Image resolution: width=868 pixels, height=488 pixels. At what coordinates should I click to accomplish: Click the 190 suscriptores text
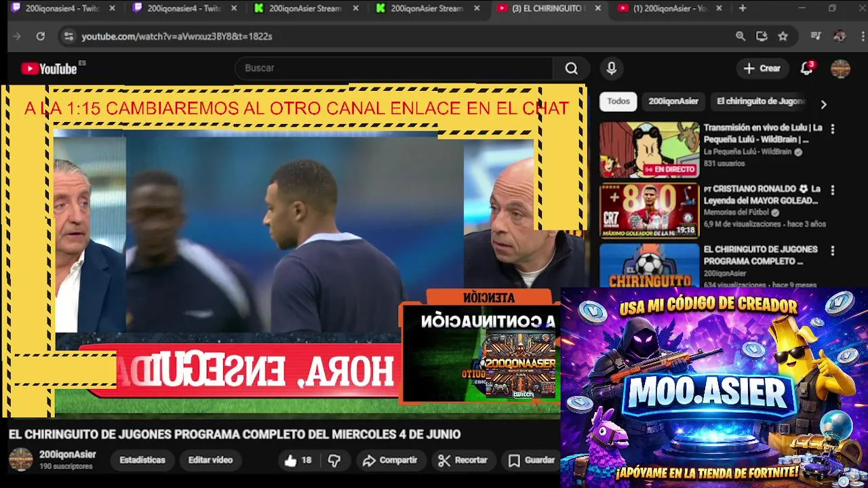point(66,467)
